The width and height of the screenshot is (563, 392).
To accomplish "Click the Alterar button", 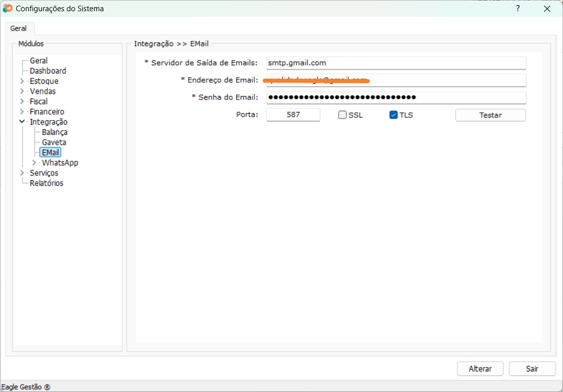I will click(x=480, y=369).
